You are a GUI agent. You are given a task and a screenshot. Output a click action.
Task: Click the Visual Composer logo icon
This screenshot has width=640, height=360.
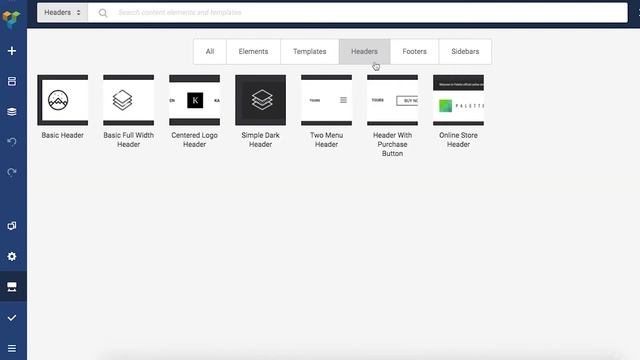click(11, 19)
